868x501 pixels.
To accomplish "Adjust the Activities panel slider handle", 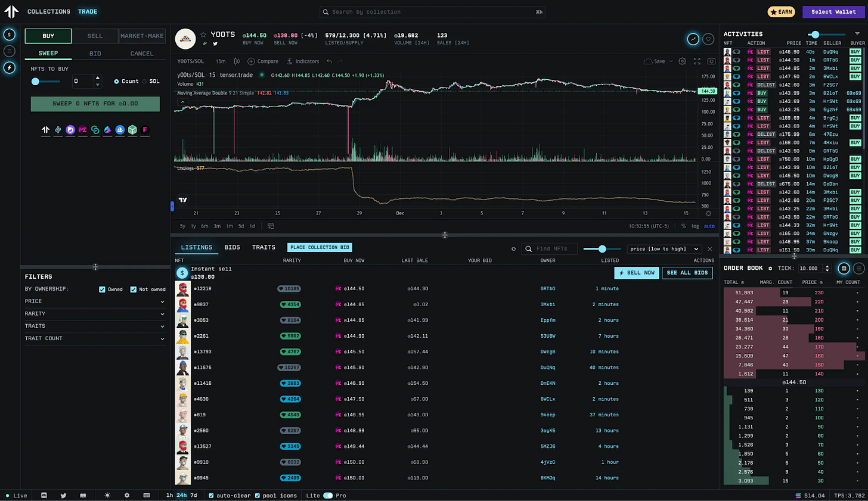I will pos(815,35).
